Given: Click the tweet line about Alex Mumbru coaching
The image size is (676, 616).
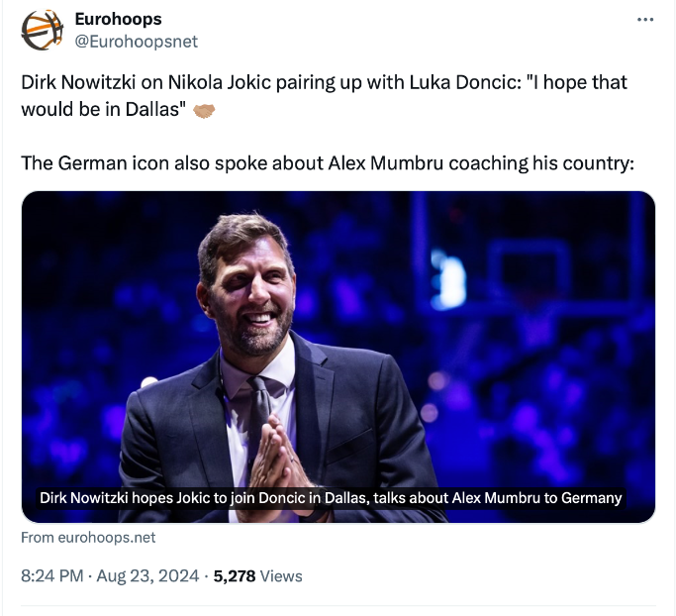Looking at the screenshot, I should click(x=327, y=162).
